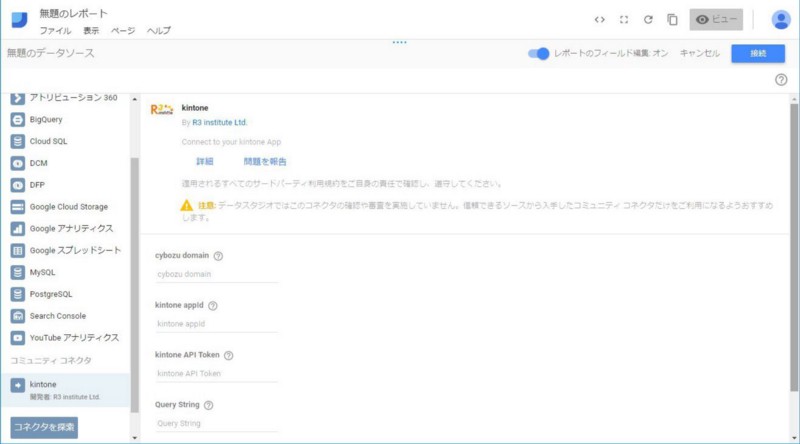The height and width of the screenshot is (444, 800).
Task: Click the panel drag handle dots
Action: [x=399, y=42]
